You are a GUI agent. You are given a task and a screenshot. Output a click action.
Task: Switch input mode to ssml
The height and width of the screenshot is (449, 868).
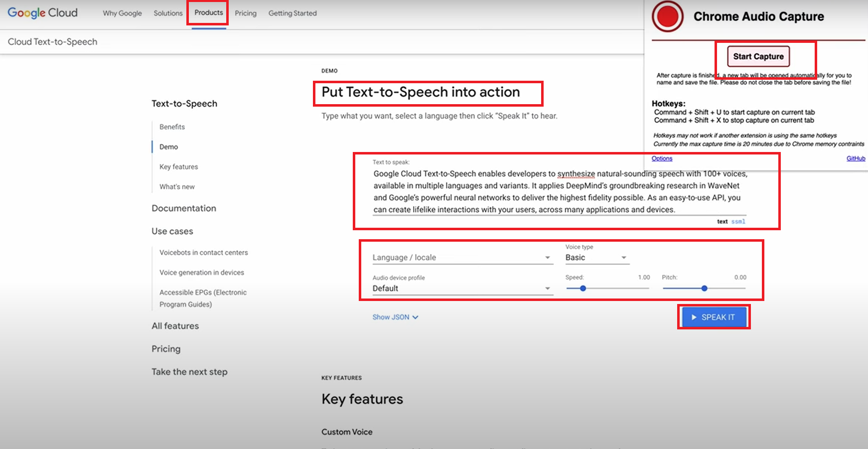coord(738,222)
